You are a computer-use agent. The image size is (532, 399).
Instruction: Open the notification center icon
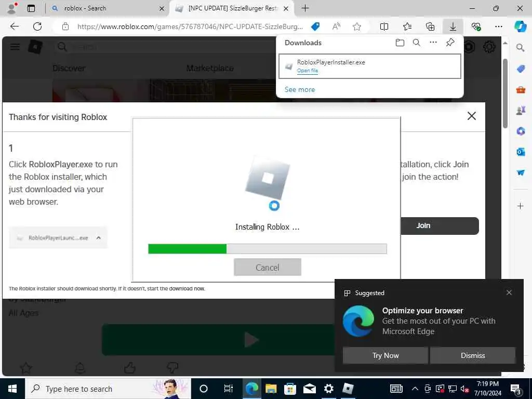pos(516,389)
